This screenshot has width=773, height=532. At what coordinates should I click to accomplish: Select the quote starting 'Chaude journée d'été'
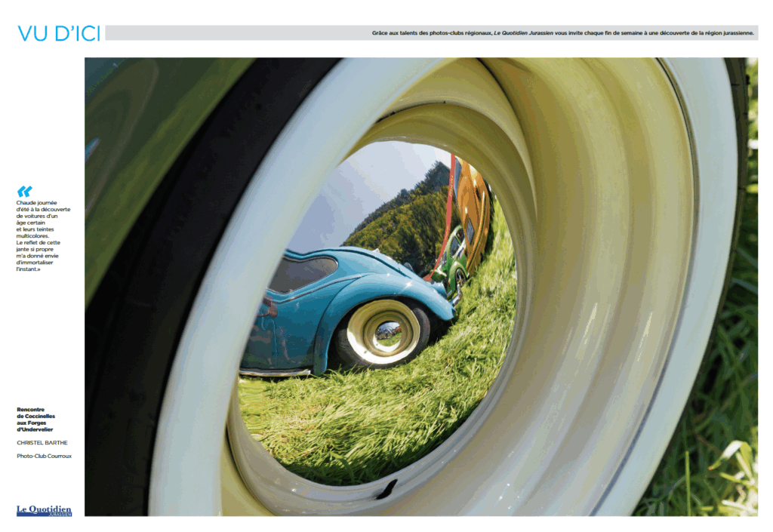coord(43,235)
